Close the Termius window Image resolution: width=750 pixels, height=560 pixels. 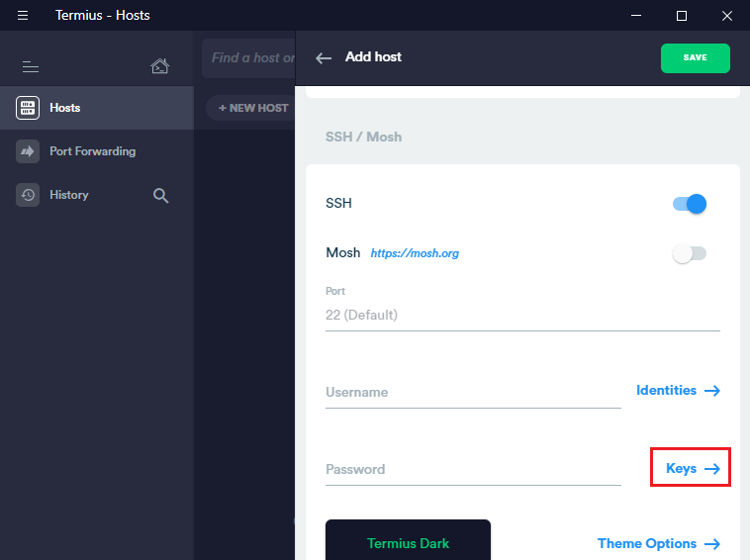[727, 16]
